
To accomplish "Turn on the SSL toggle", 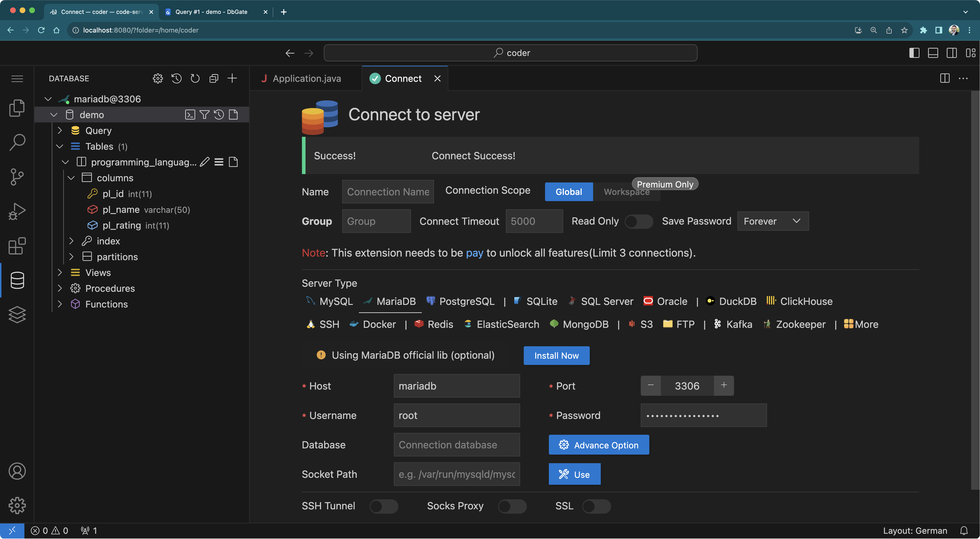I will tap(596, 506).
